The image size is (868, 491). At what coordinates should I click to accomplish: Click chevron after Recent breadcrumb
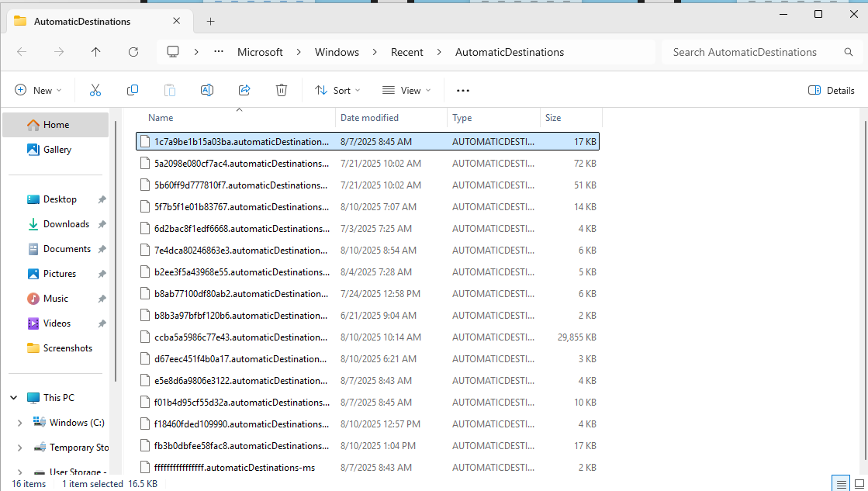click(439, 52)
